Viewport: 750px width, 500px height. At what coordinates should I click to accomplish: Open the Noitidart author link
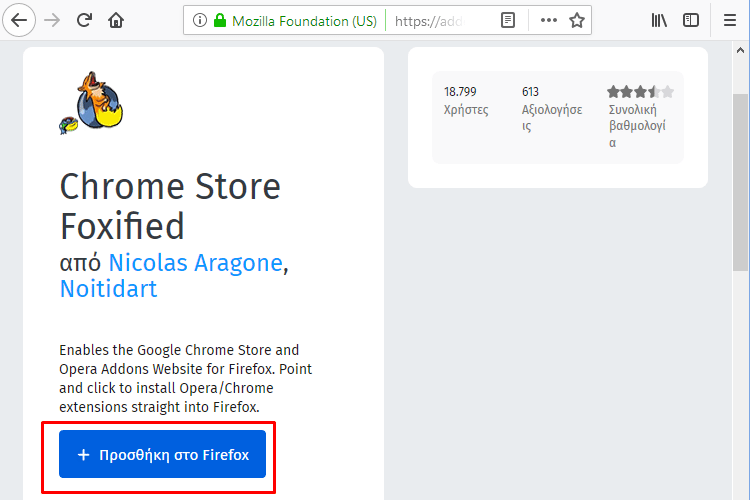[109, 289]
